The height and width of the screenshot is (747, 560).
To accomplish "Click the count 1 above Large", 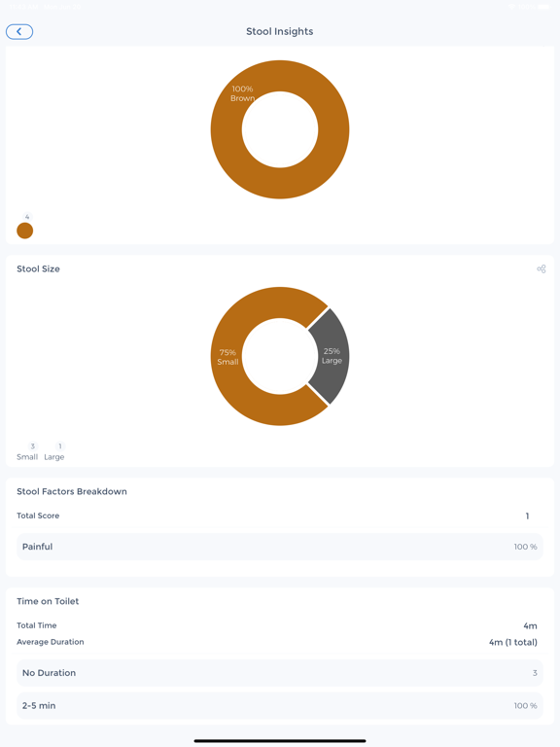I will (60, 446).
